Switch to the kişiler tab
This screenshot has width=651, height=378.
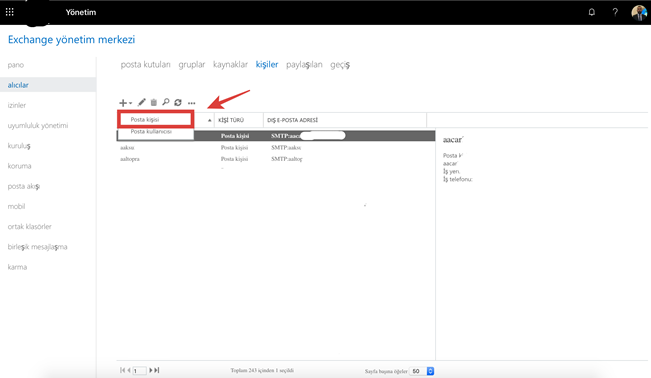[x=267, y=65]
